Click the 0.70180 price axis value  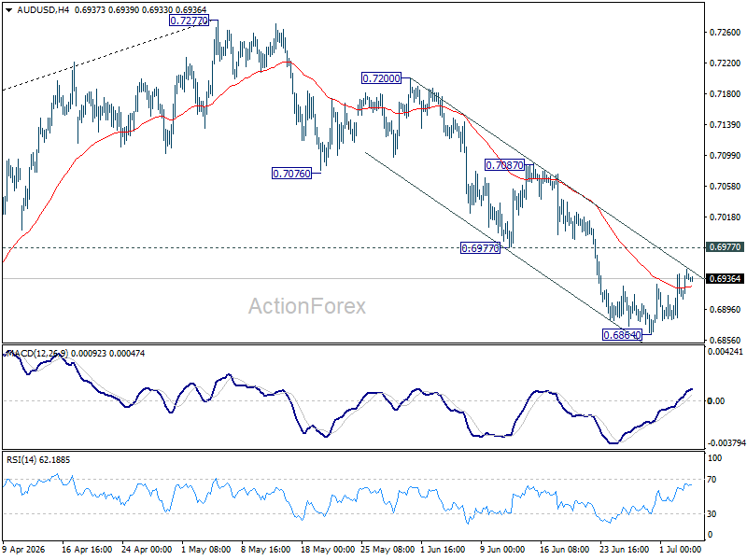(x=726, y=217)
